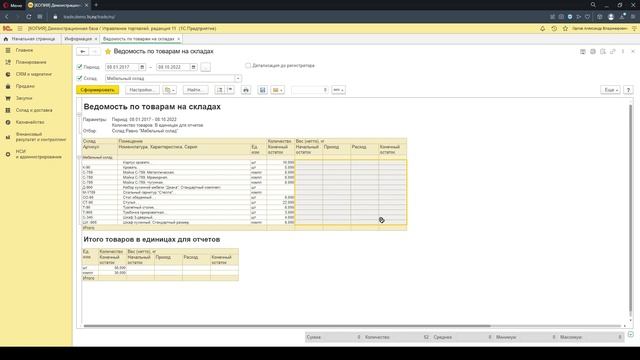
Task: Toggle the Период checkbox
Action: pyautogui.click(x=80, y=67)
